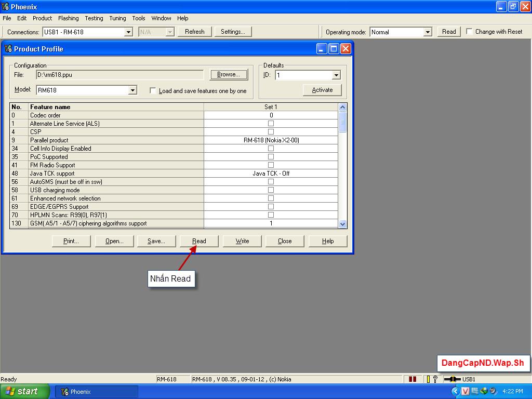Image resolution: width=532 pixels, height=399 pixels.
Task: Click the Phoenix main window title icon
Action: pos(5,6)
